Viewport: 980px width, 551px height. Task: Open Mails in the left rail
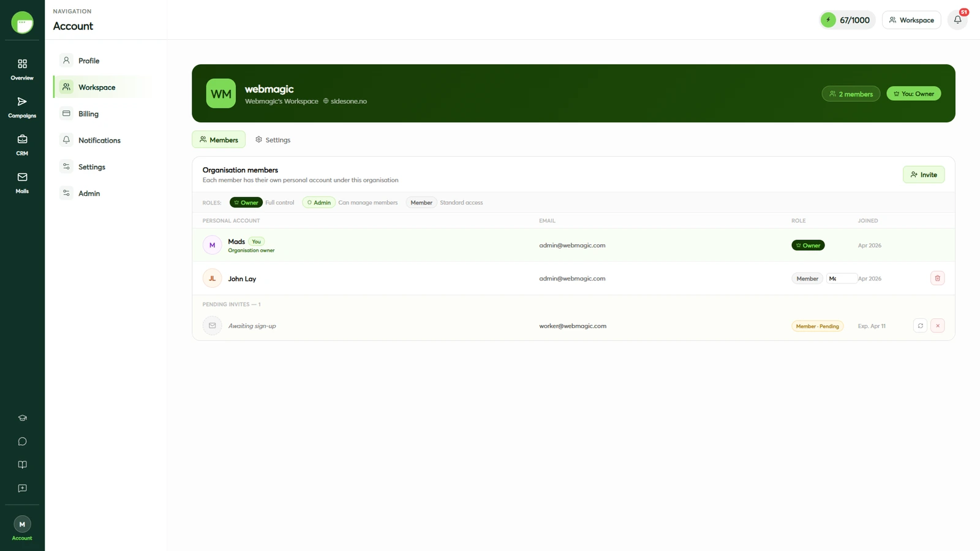pyautogui.click(x=22, y=183)
